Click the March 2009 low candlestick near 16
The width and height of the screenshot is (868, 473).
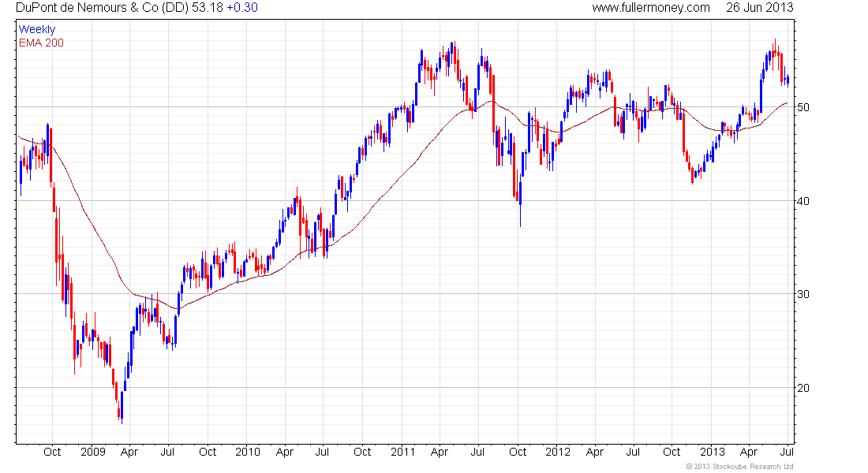[x=122, y=407]
